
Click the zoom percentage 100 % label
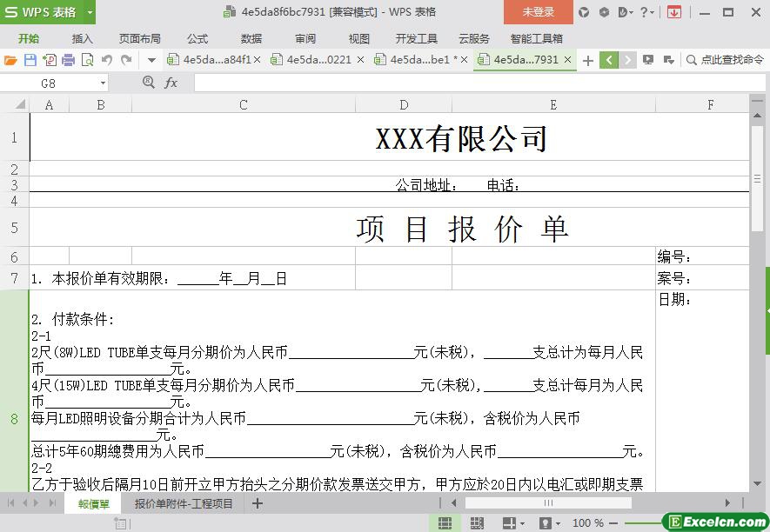click(588, 523)
